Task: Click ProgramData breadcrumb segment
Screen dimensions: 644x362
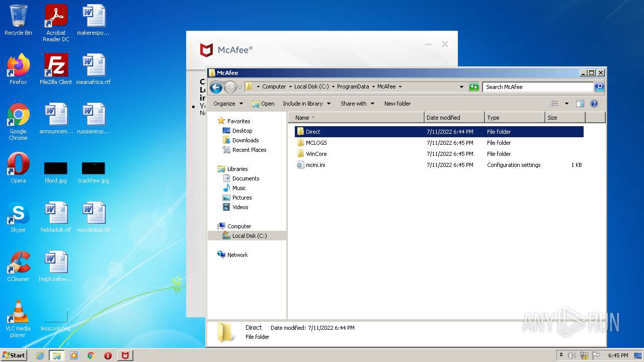Action: click(353, 86)
